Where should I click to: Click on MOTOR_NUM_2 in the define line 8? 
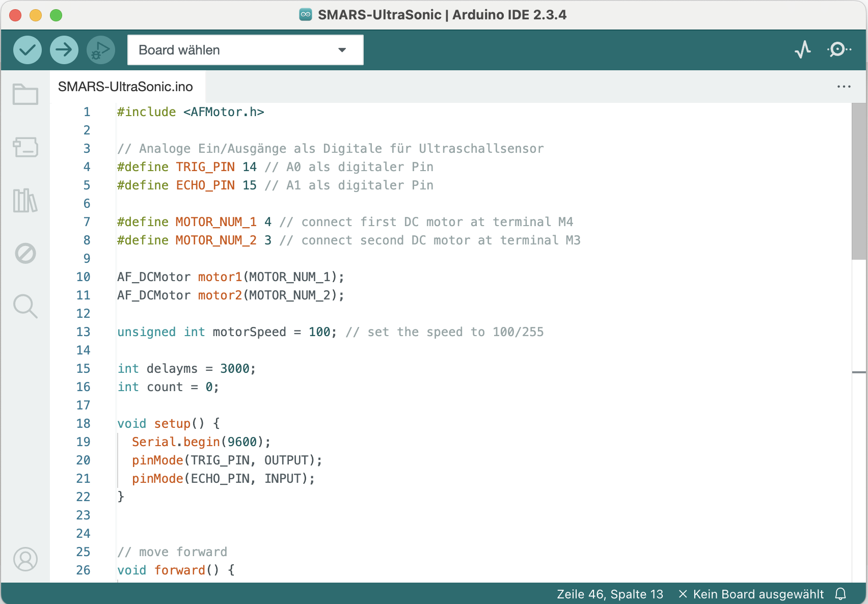(216, 240)
